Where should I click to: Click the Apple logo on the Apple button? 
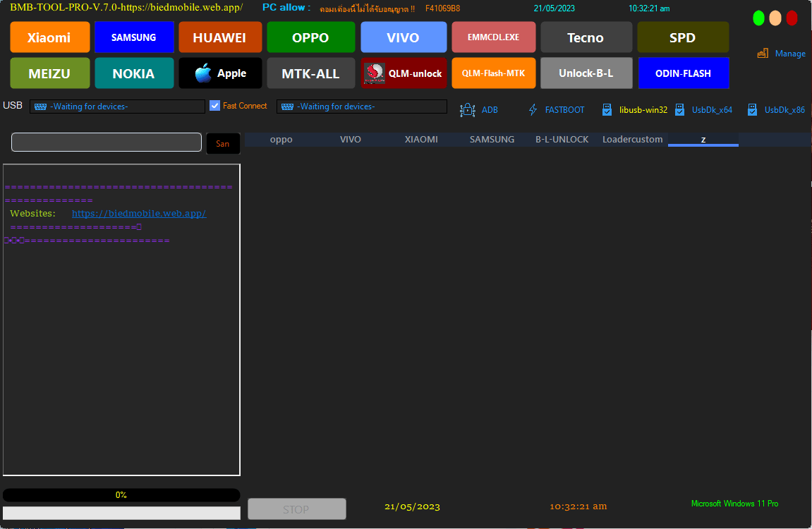coord(202,73)
